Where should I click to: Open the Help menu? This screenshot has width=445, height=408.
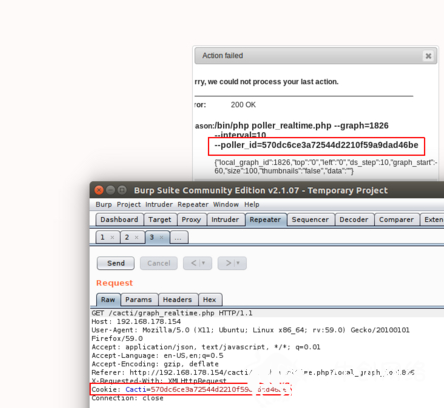pyautogui.click(x=252, y=204)
